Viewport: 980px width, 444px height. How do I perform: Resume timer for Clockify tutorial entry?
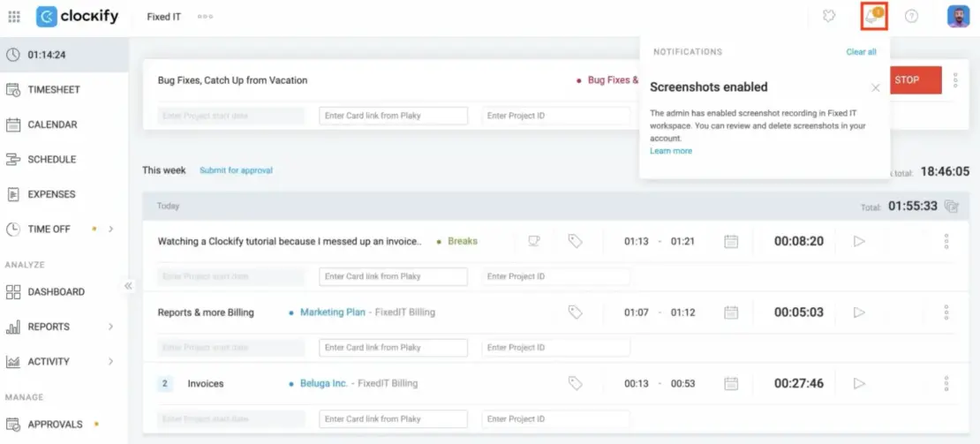click(x=859, y=241)
